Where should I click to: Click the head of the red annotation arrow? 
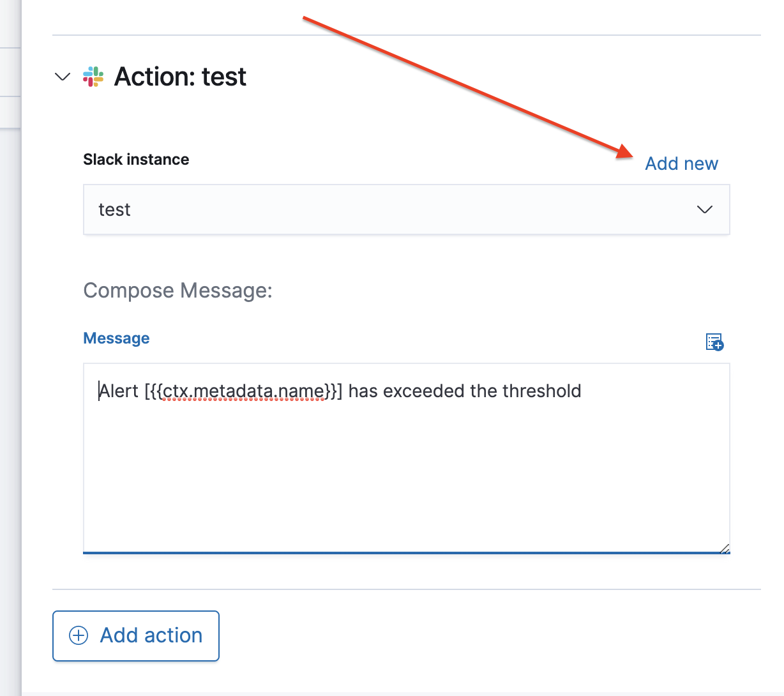(x=626, y=151)
